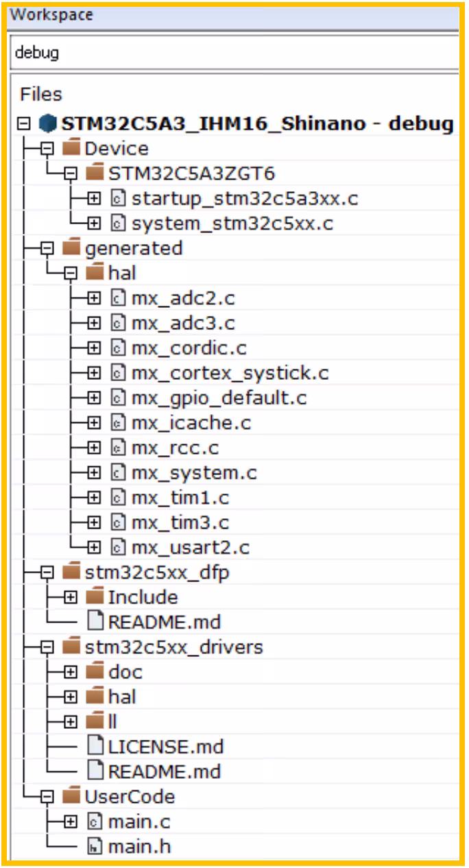Image resolution: width=469 pixels, height=868 pixels.
Task: Click the LICENSE.md file icon
Action: [x=96, y=746]
